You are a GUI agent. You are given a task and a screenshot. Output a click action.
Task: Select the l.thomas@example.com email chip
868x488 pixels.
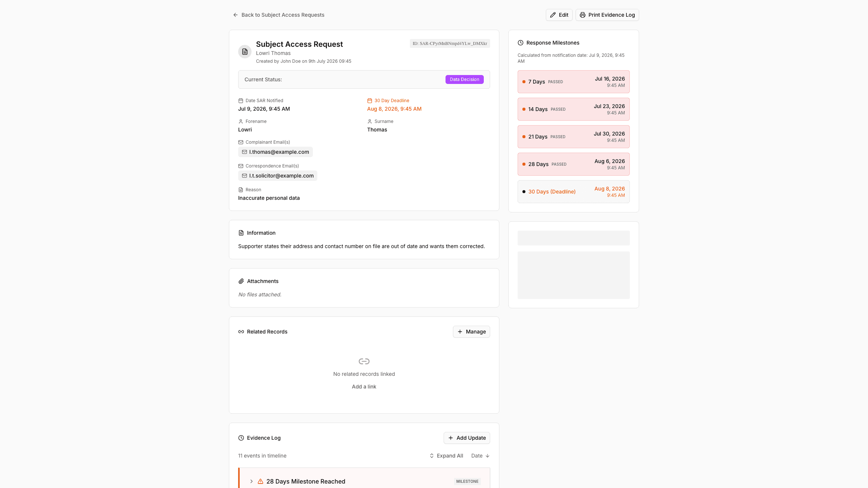point(275,152)
